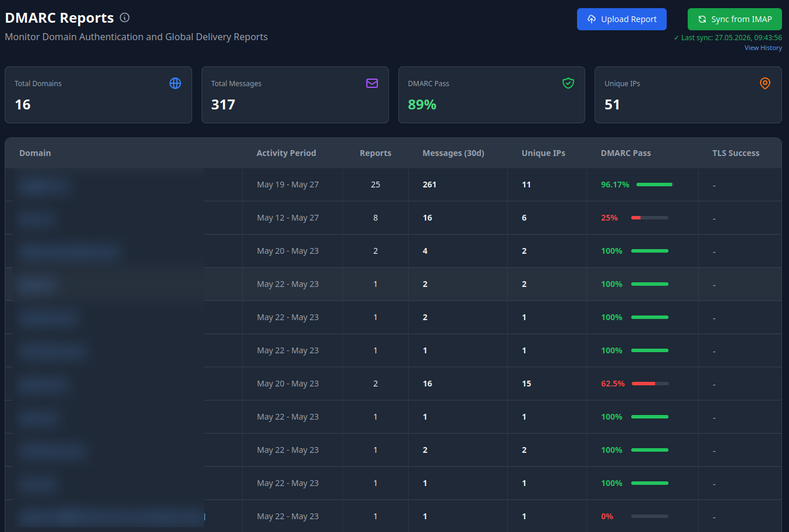789x532 pixels.
Task: Sort table by Domain column header
Action: pos(35,153)
